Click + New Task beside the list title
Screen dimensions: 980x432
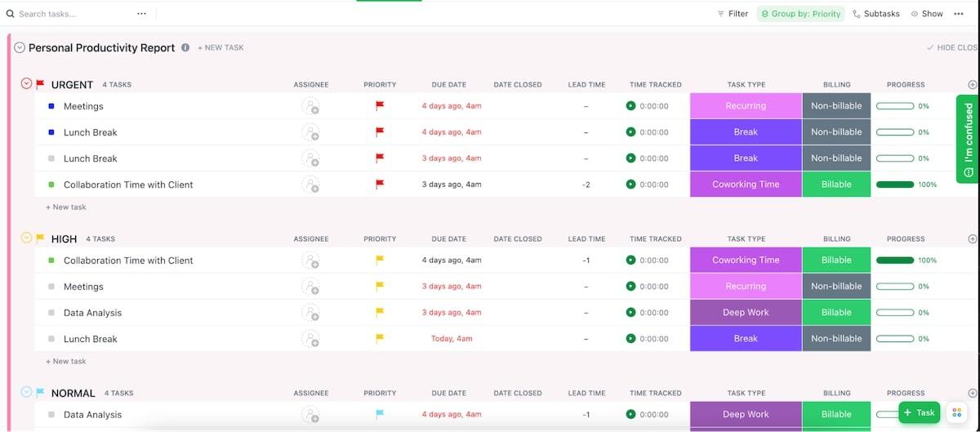point(220,47)
